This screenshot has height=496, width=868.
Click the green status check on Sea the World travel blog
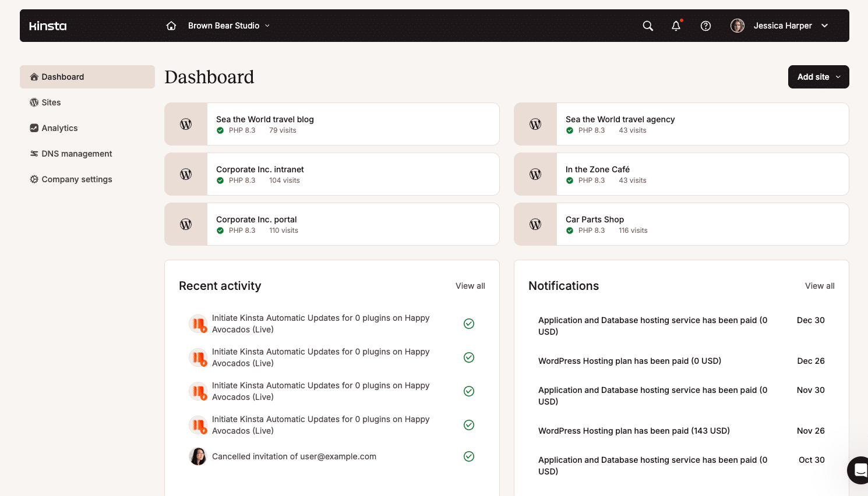click(220, 130)
